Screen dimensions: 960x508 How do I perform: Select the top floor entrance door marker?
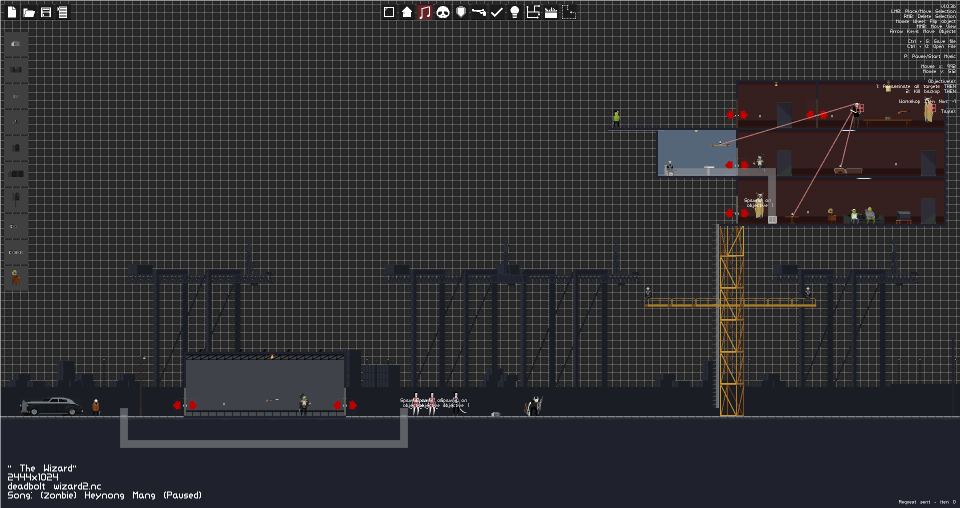(x=737, y=115)
